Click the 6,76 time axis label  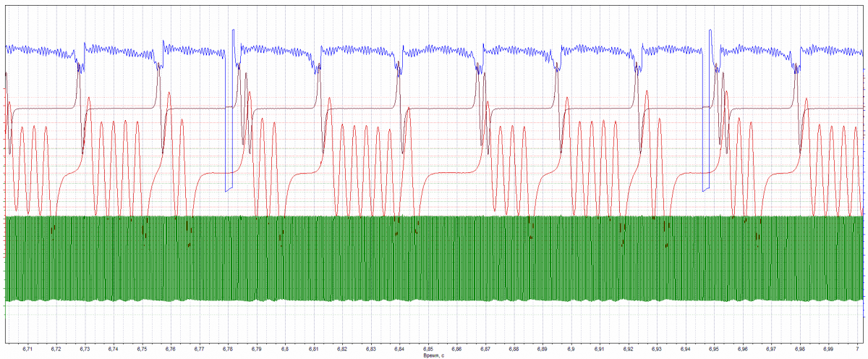tap(170, 349)
